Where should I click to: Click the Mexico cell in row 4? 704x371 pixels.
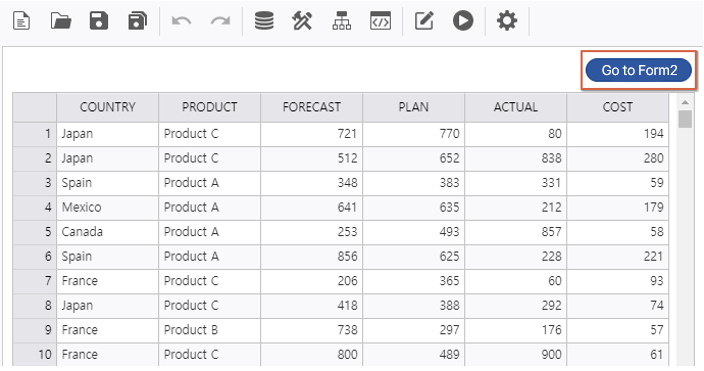(x=108, y=207)
